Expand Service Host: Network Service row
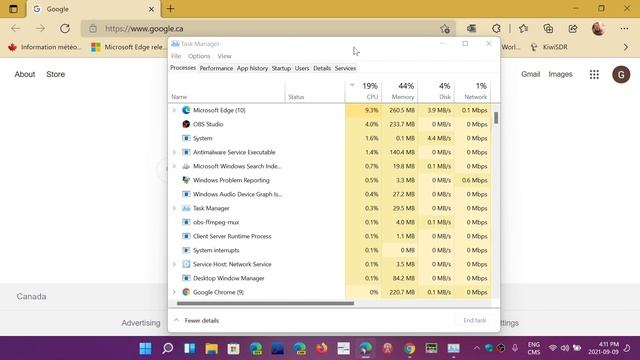The height and width of the screenshot is (360, 640). pos(174,264)
